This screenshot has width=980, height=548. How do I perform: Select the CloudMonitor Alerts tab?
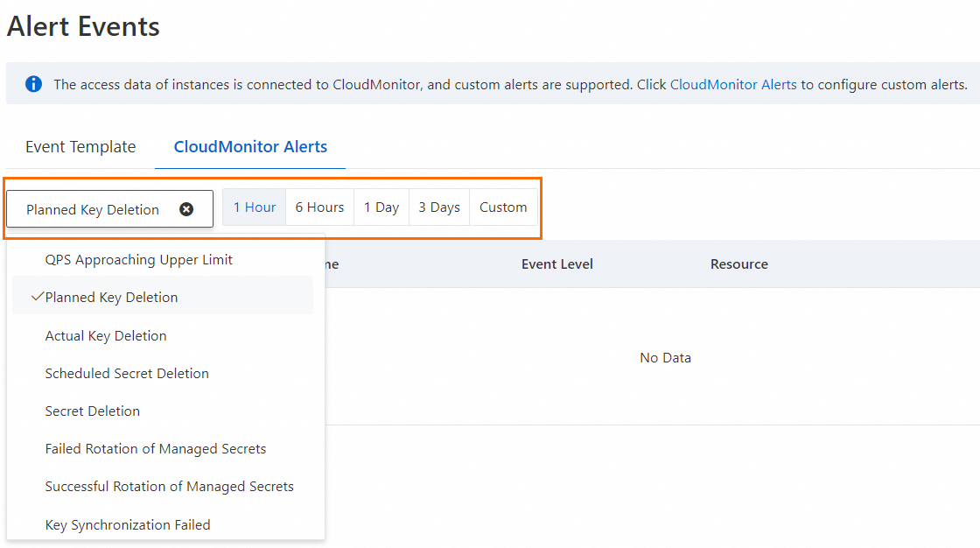pyautogui.click(x=250, y=147)
